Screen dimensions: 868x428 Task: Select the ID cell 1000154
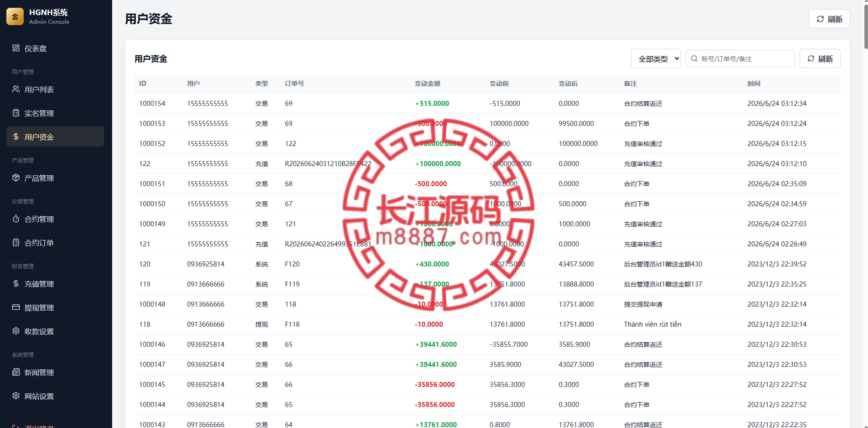(152, 104)
